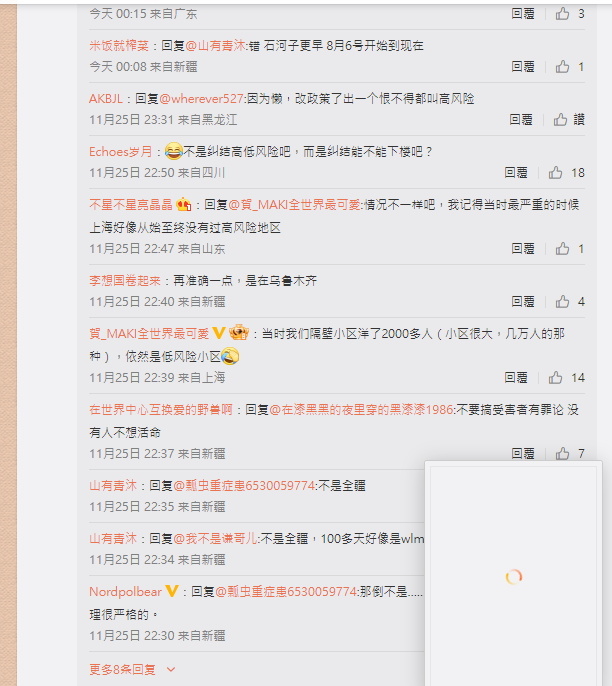The height and width of the screenshot is (686, 612).
Task: Open the @我不是谦哥儿 mention link
Action: (x=215, y=539)
